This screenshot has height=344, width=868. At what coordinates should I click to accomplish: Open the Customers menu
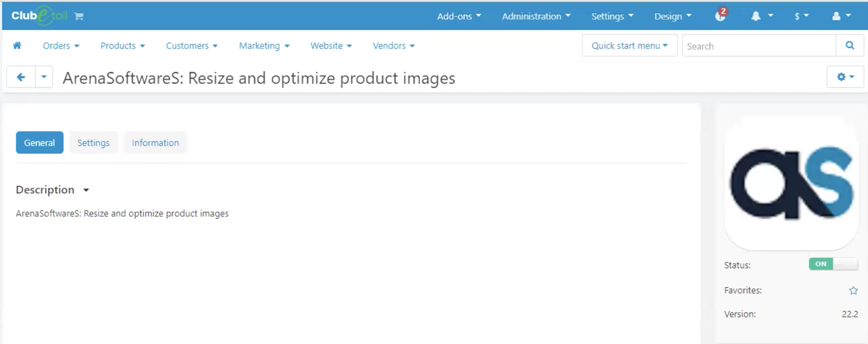(191, 46)
